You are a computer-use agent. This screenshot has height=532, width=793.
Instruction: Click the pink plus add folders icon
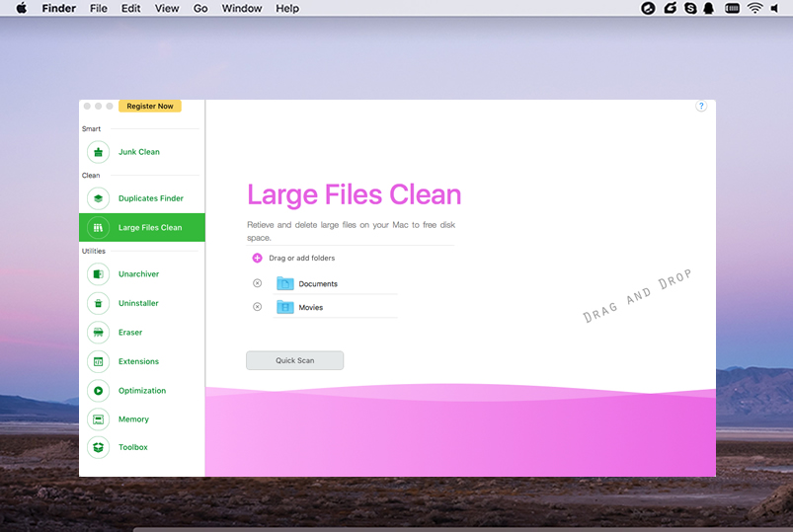(x=257, y=259)
